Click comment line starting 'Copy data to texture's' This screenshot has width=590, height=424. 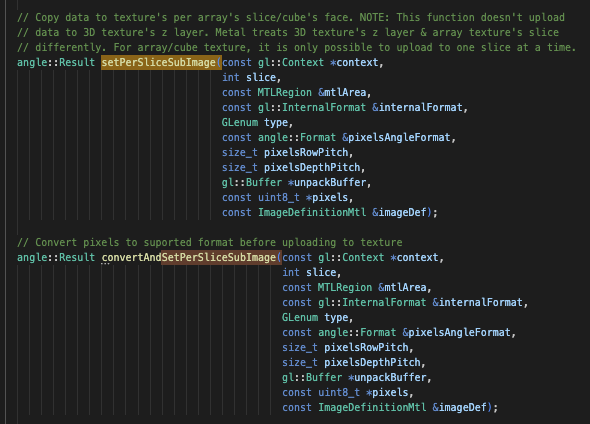coord(291,17)
